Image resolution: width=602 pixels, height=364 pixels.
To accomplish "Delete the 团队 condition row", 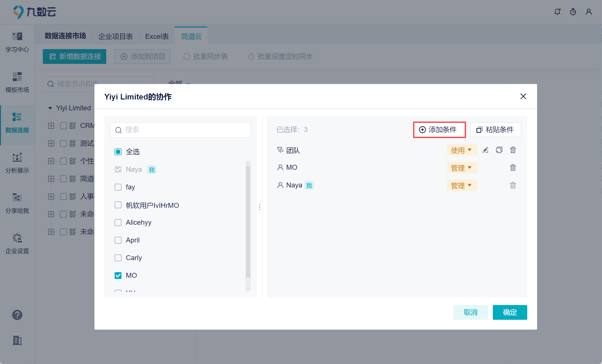I will coord(513,150).
